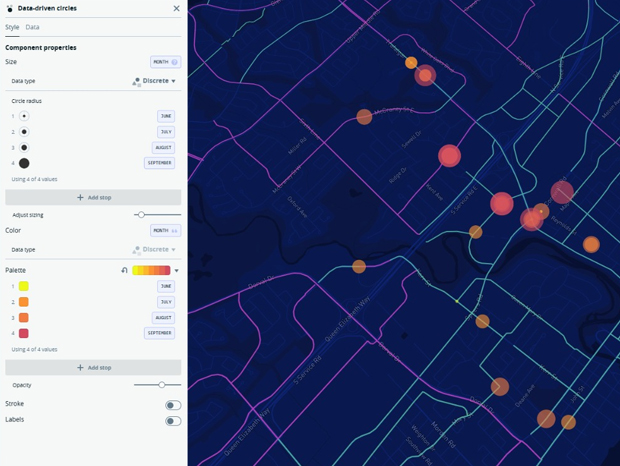Image resolution: width=620 pixels, height=466 pixels.
Task: Click the JULY value tag under Circle radius
Action: [166, 132]
